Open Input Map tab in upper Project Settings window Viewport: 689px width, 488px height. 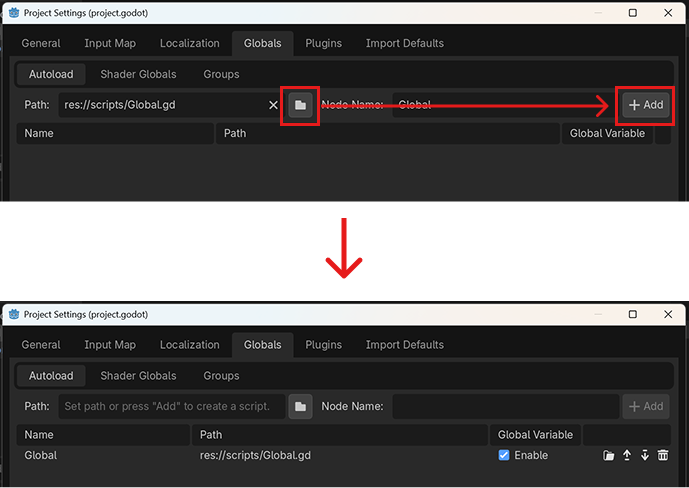point(110,43)
